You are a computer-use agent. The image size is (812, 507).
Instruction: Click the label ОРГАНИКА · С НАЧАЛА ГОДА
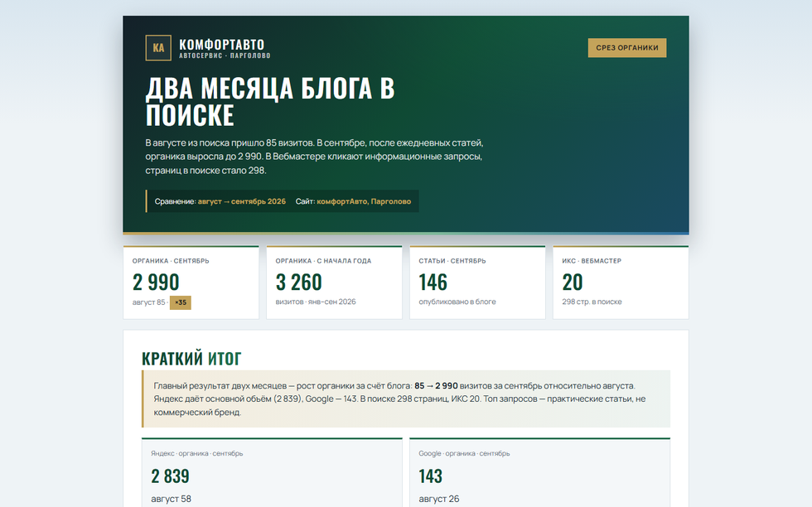pyautogui.click(x=323, y=261)
